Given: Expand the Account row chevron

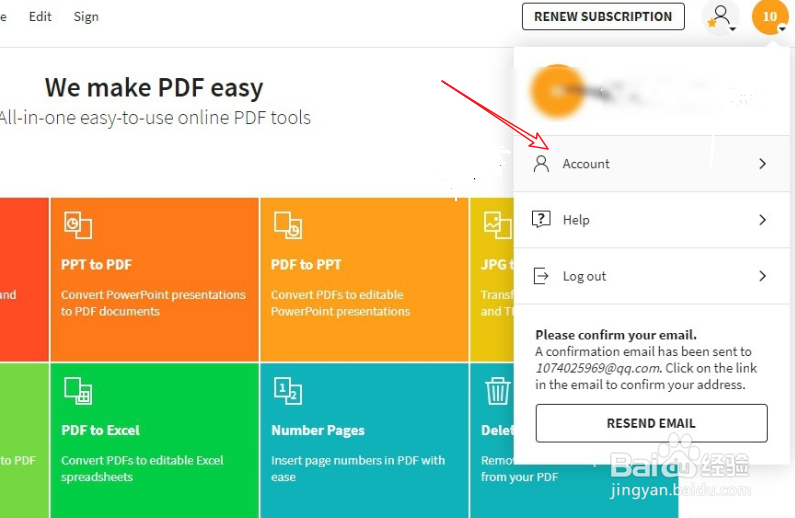Looking at the screenshot, I should click(762, 164).
